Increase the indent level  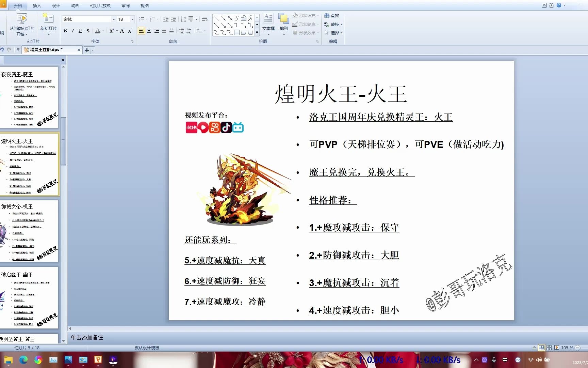pyautogui.click(x=174, y=19)
